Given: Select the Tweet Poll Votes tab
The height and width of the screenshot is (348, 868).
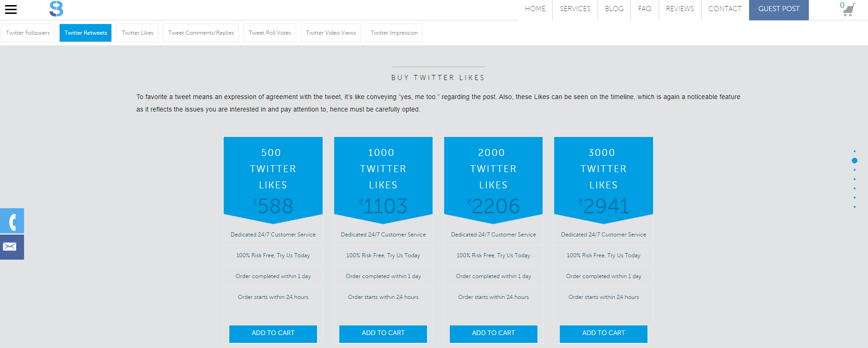Looking at the screenshot, I should (x=270, y=33).
